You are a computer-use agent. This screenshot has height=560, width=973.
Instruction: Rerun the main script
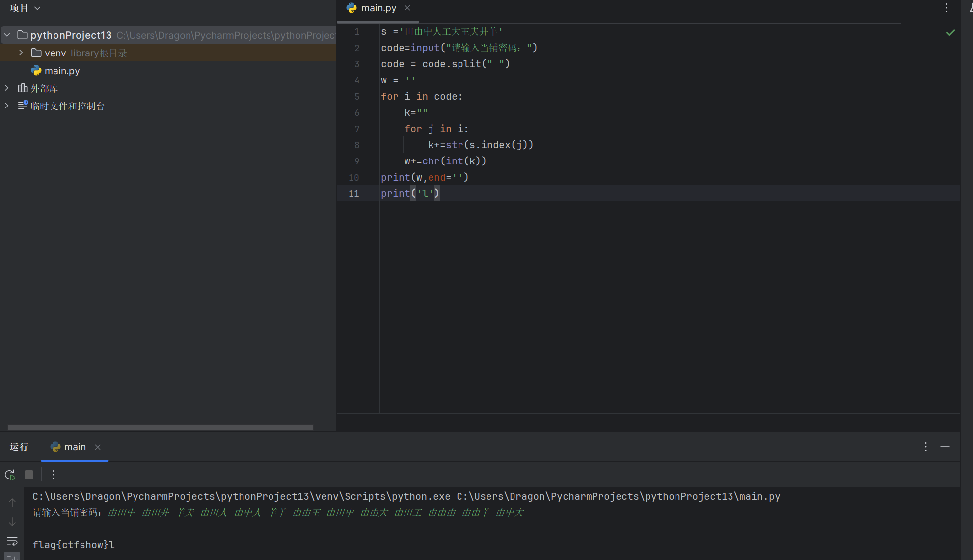(x=10, y=475)
